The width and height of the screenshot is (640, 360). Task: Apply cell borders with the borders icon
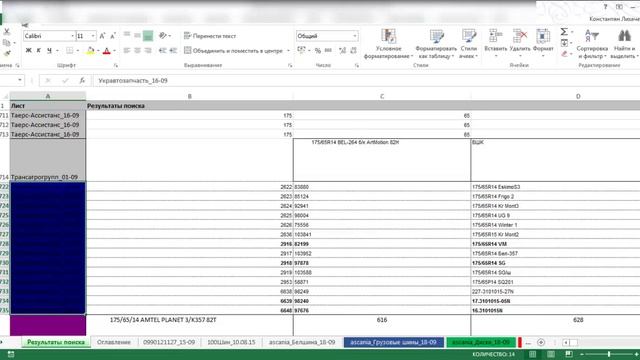click(x=70, y=51)
